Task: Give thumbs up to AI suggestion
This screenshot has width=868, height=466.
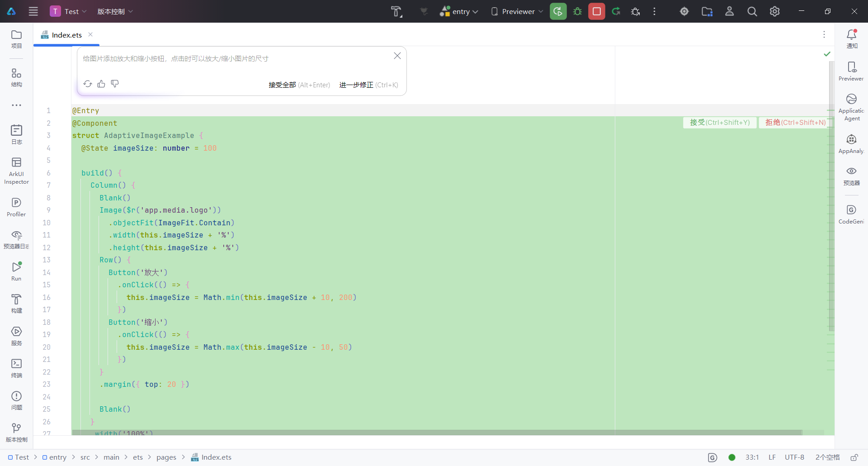Action: pyautogui.click(x=101, y=84)
